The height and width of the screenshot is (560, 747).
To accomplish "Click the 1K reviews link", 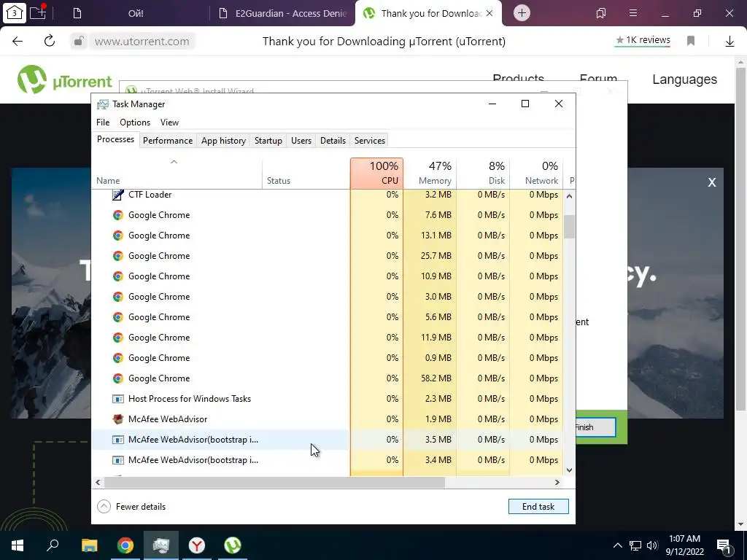I will point(643,40).
